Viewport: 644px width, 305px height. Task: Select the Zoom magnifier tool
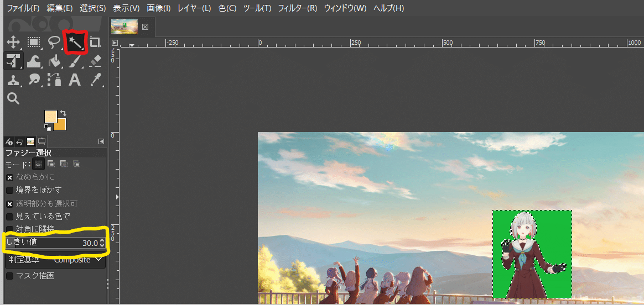pos(13,98)
